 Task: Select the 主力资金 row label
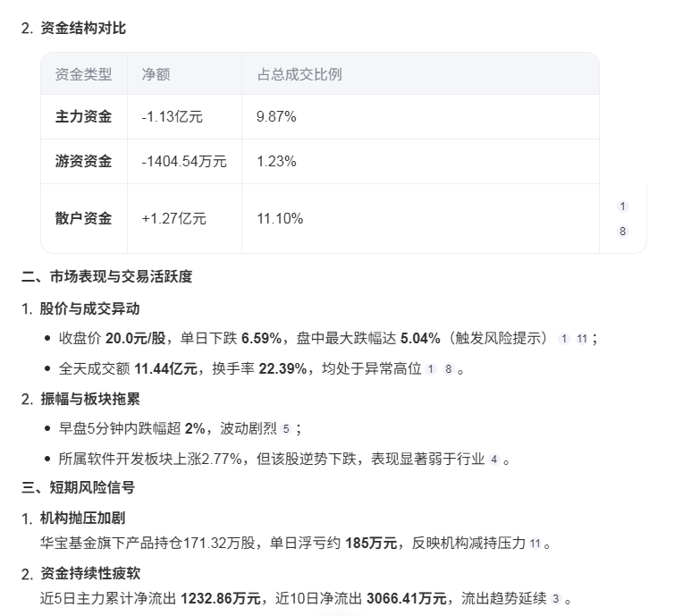coord(83,117)
